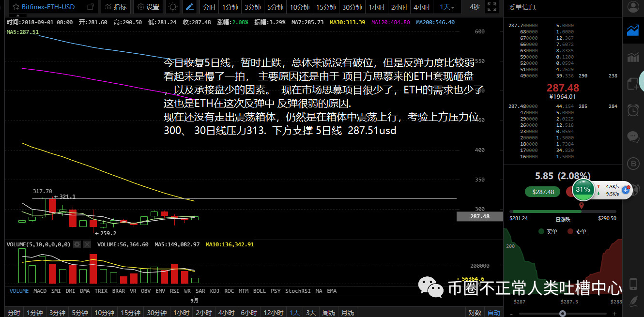The image size is (644, 317).
Task: Toggle 自动 auto scale
Action: [493, 313]
